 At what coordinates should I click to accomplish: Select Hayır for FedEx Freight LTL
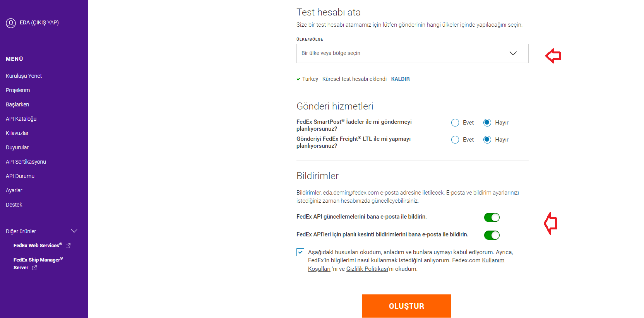coord(487,140)
